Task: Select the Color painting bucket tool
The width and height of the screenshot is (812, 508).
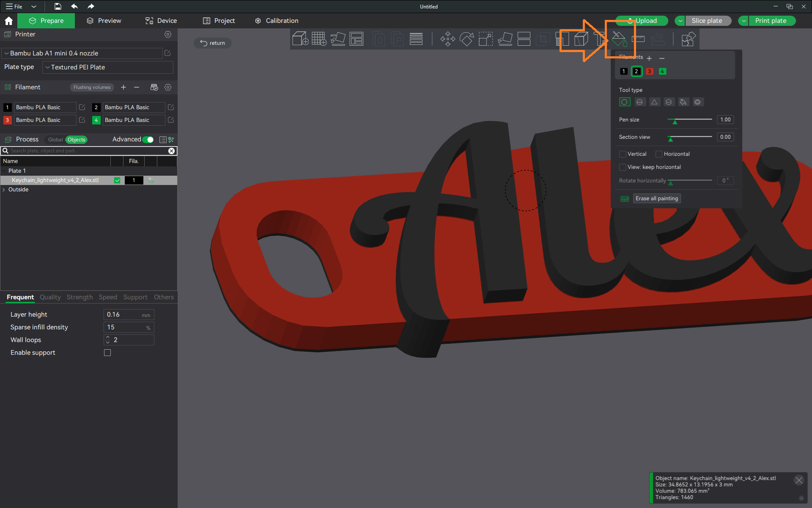Action: [619, 39]
